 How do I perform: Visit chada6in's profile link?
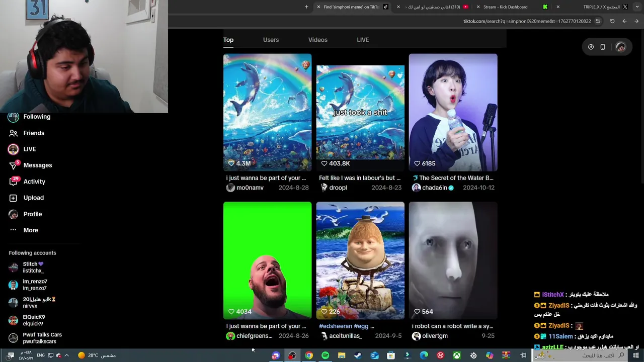tap(433, 188)
